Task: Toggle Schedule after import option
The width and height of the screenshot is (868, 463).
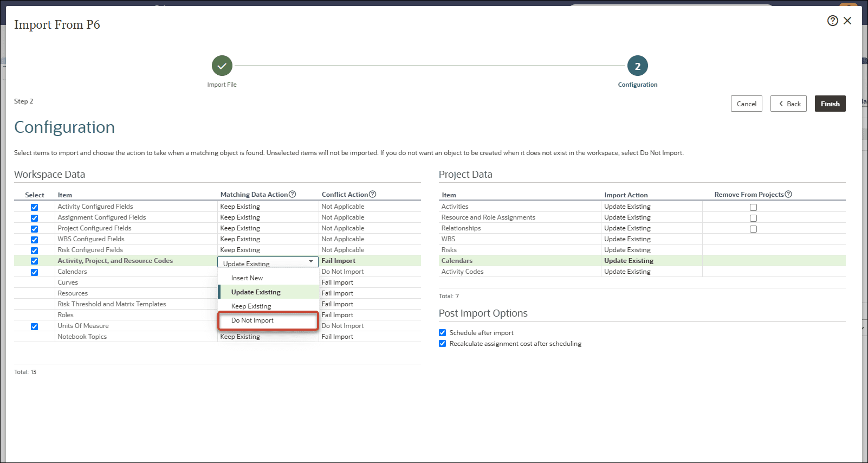Action: [443, 332]
